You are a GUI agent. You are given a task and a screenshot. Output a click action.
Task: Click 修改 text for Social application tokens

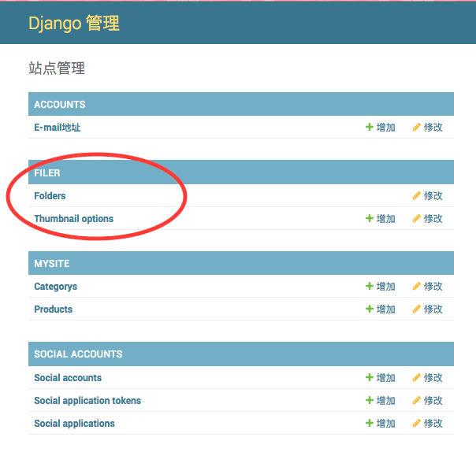433,401
